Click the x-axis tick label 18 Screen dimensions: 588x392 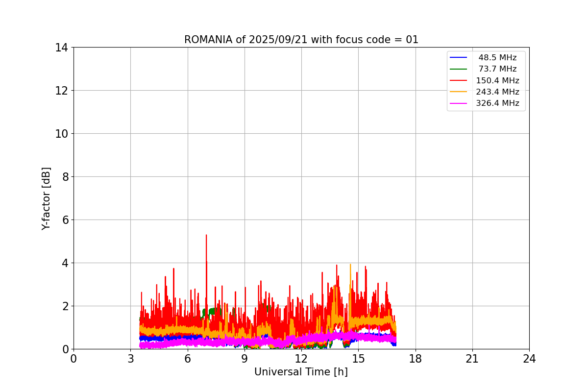point(416,359)
